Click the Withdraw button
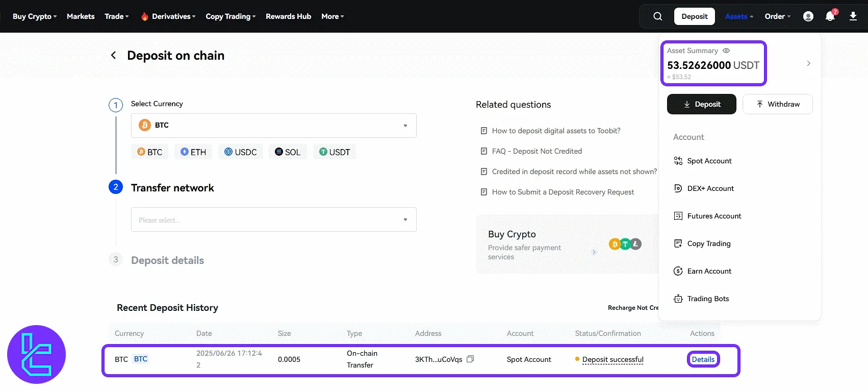Image resolution: width=868 pixels, height=391 pixels. pyautogui.click(x=778, y=104)
